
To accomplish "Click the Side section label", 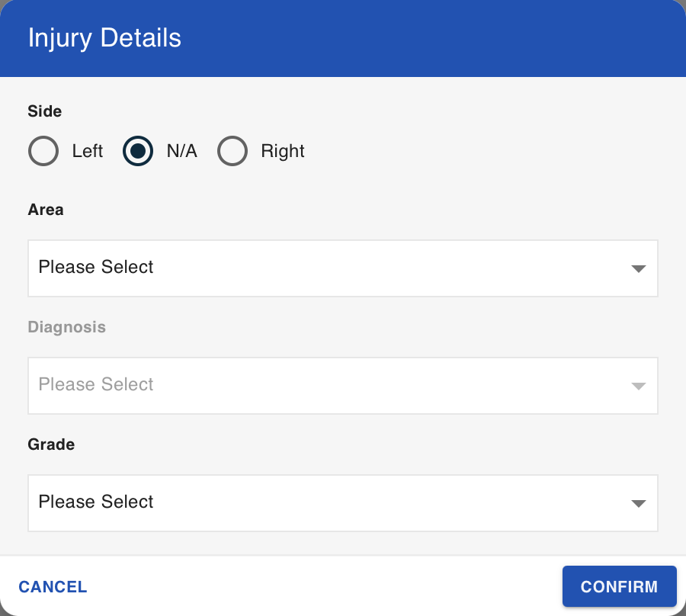I will tap(45, 111).
